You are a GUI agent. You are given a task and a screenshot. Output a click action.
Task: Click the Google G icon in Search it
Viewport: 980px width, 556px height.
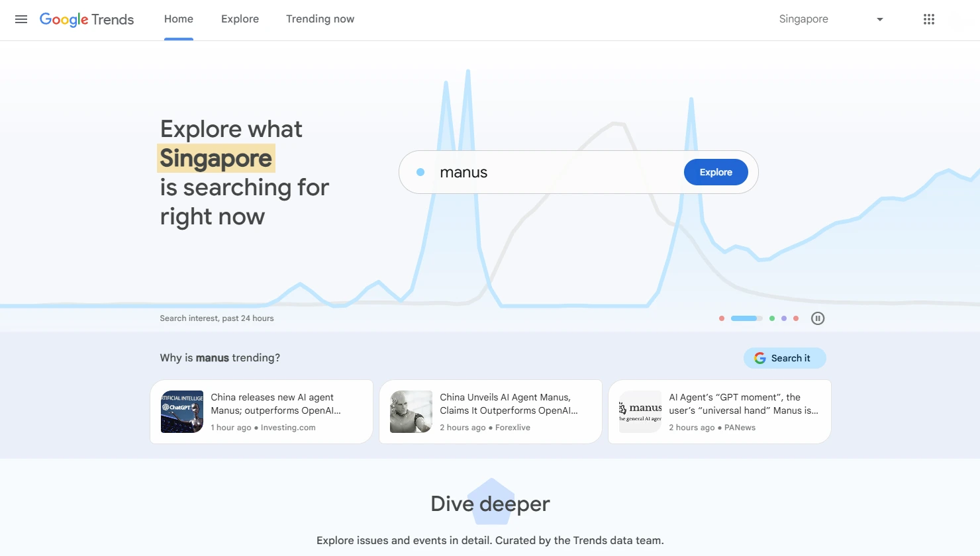[x=759, y=358]
